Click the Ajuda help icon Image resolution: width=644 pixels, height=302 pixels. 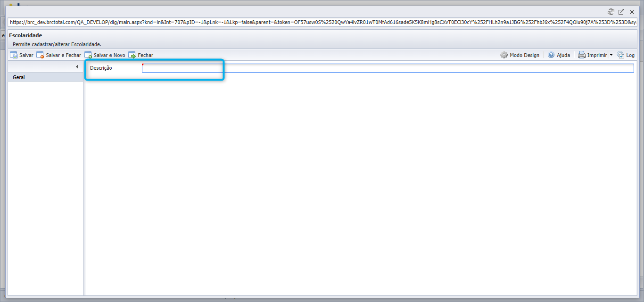tap(551, 55)
